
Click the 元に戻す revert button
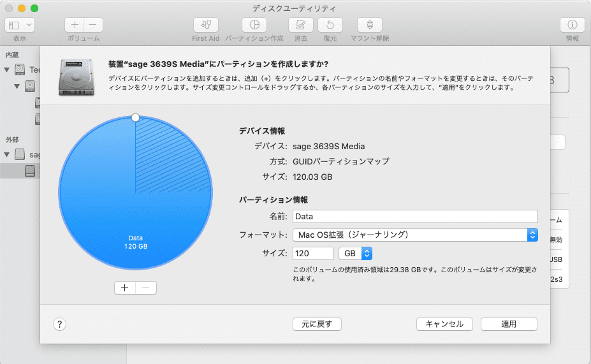(x=317, y=324)
